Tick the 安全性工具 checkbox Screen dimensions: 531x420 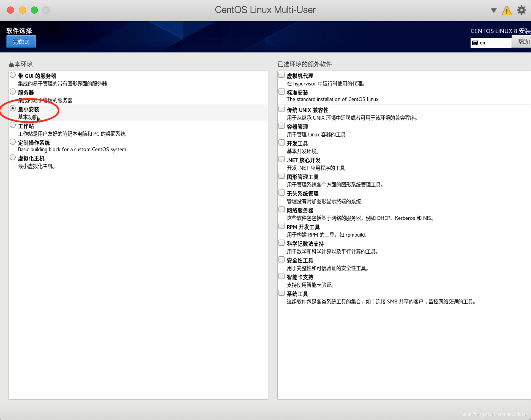coord(281,260)
